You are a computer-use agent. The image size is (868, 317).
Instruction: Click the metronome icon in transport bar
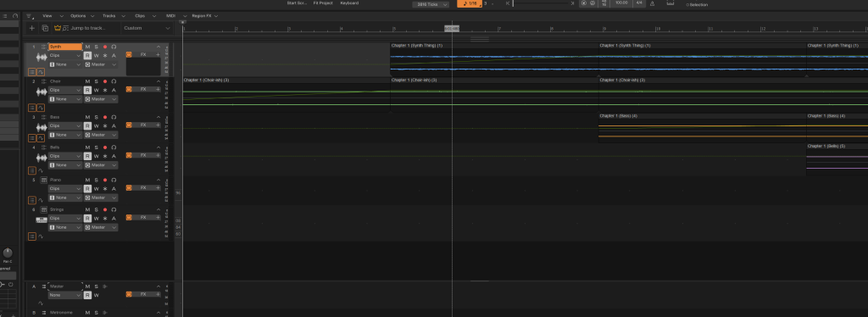[x=652, y=3]
